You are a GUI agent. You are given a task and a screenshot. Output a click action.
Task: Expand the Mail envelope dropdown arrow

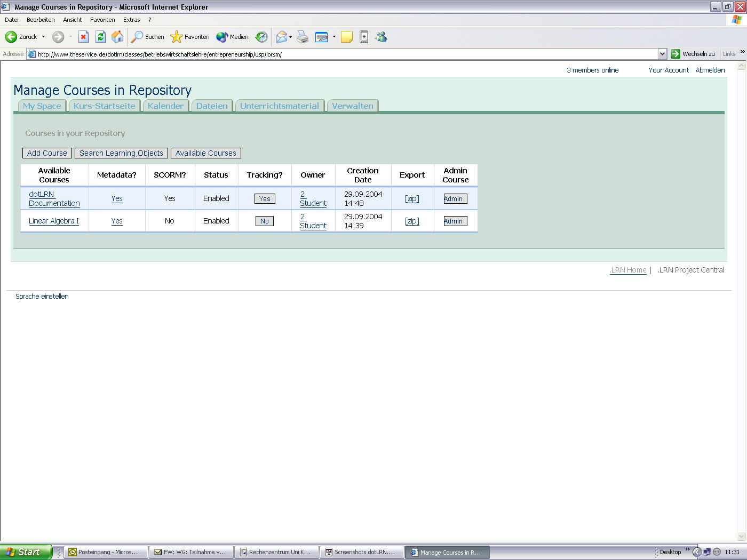(x=291, y=37)
